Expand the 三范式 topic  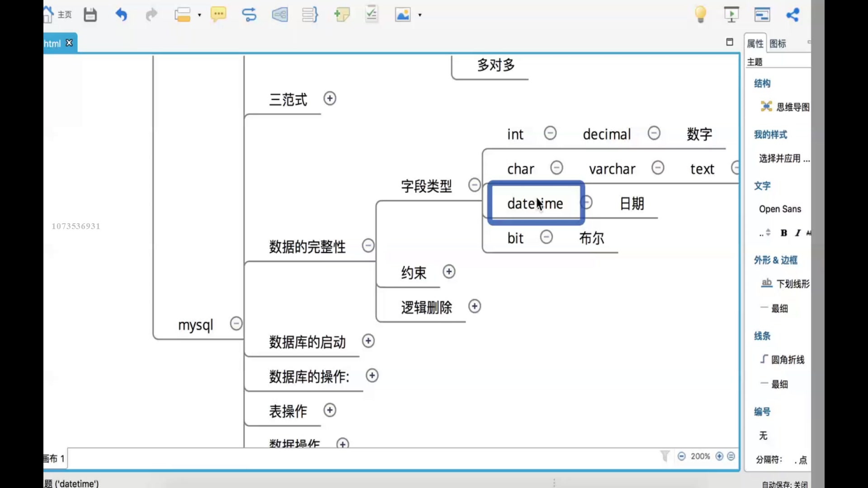330,99
